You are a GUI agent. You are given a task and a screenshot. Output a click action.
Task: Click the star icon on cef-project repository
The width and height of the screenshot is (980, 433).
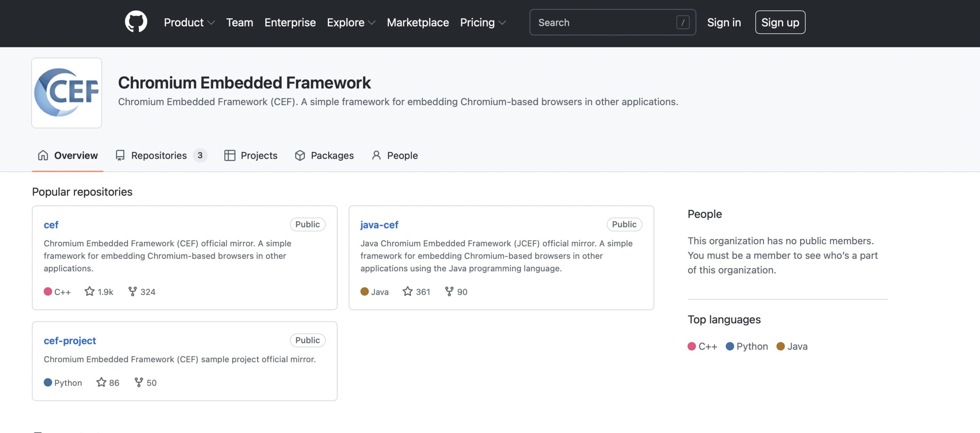[x=101, y=382]
